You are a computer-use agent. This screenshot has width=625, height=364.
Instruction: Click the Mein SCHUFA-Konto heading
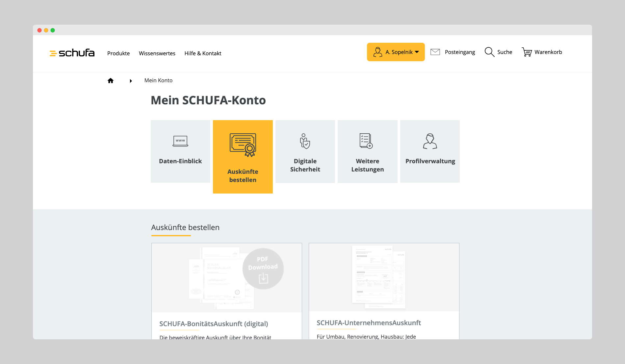[x=208, y=100]
